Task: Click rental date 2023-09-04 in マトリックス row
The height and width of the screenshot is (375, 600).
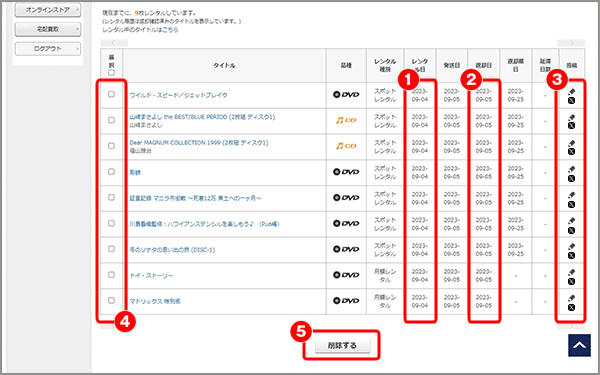Action: click(x=420, y=302)
